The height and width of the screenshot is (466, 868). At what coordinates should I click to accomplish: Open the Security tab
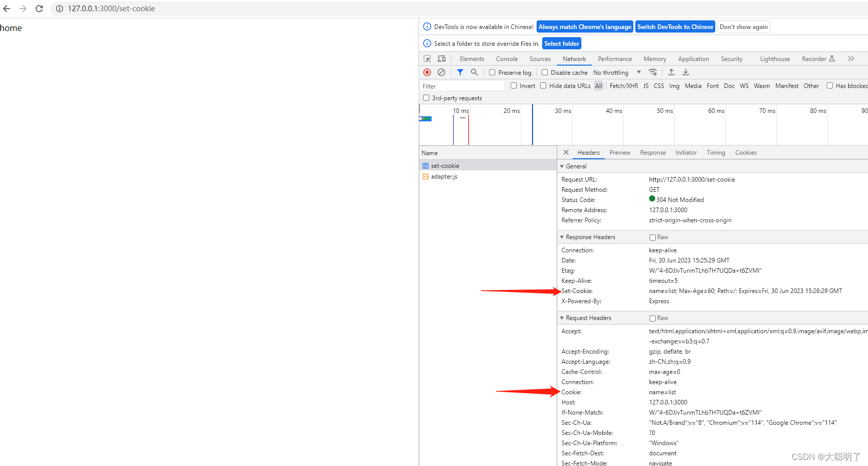[732, 59]
